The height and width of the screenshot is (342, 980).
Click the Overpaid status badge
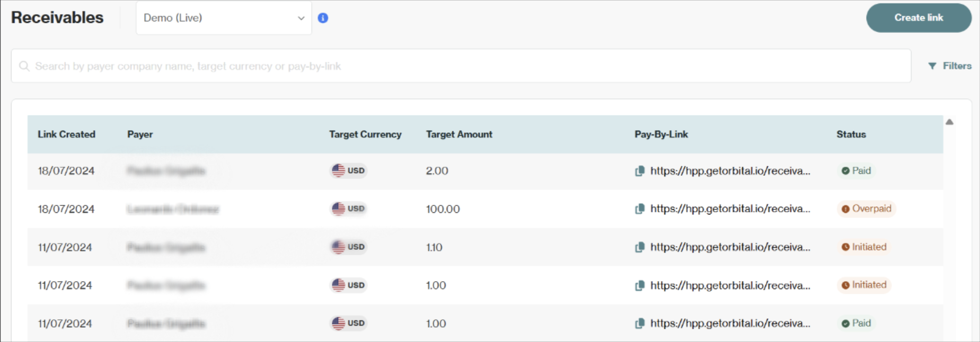tap(866, 209)
